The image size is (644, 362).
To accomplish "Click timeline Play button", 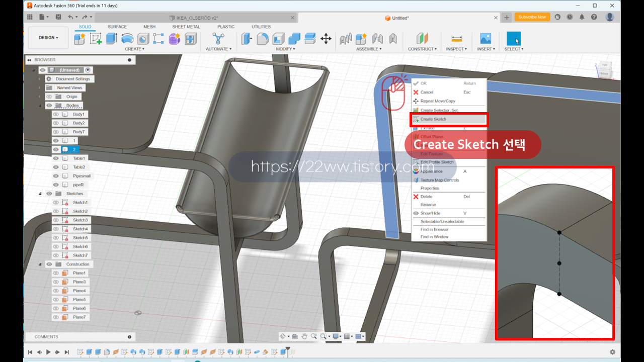I will click(48, 352).
